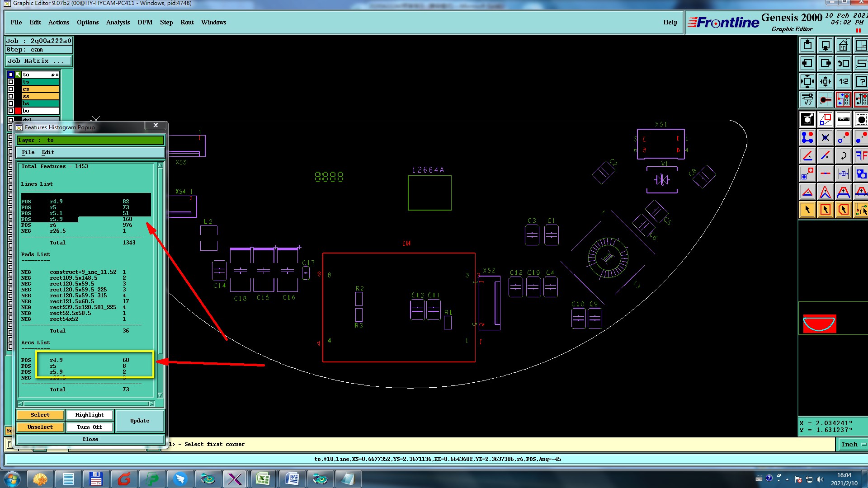Viewport: 868px width, 488px height.
Task: Click the pan left icon
Action: [807, 63]
